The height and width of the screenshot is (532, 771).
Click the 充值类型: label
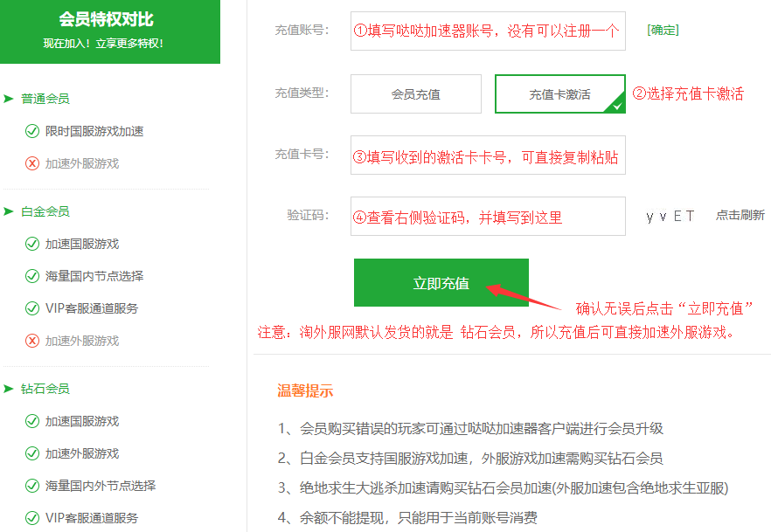click(302, 93)
